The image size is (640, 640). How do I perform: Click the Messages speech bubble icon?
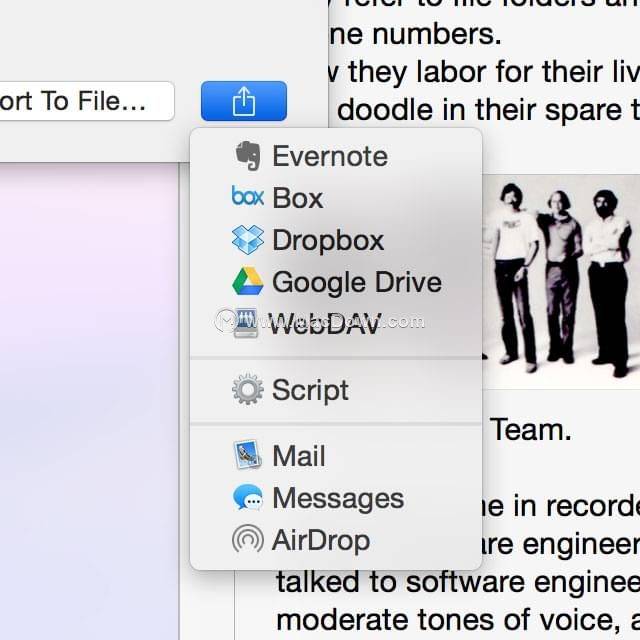click(x=247, y=498)
